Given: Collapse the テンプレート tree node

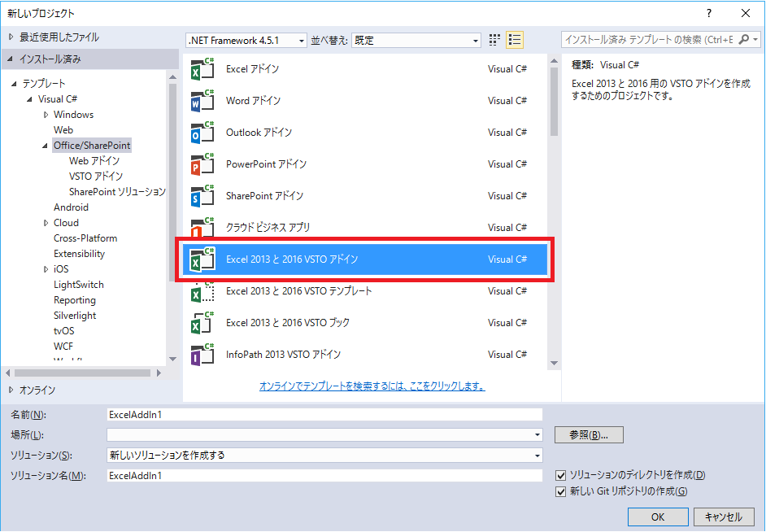Looking at the screenshot, I should [x=14, y=84].
